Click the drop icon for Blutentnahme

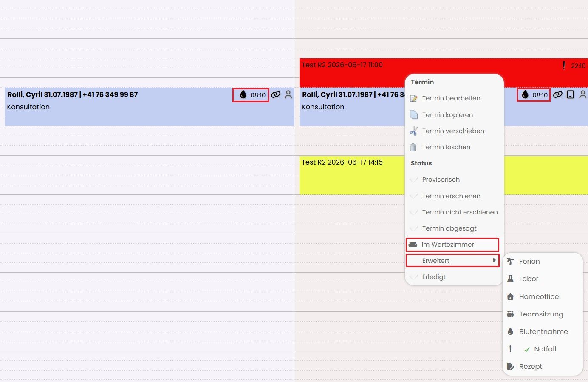point(510,331)
